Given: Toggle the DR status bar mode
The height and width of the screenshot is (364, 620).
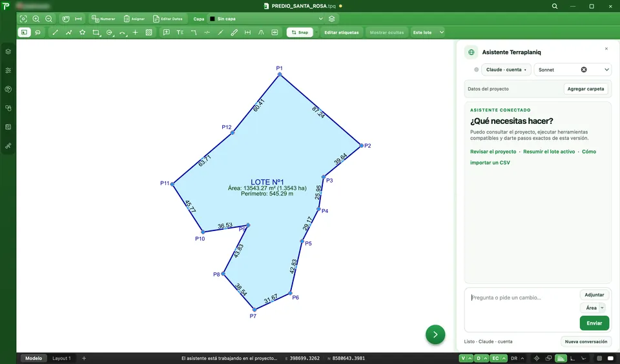Looking at the screenshot, I should pyautogui.click(x=514, y=358).
